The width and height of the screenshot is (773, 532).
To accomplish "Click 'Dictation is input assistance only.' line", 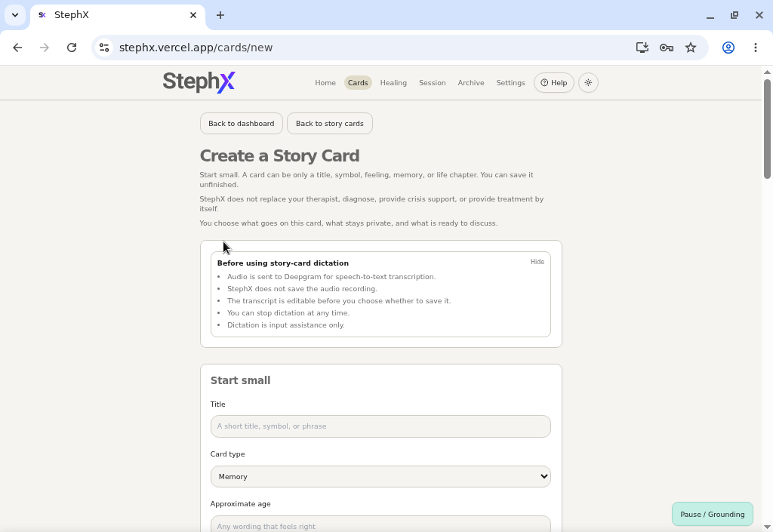I will point(286,325).
